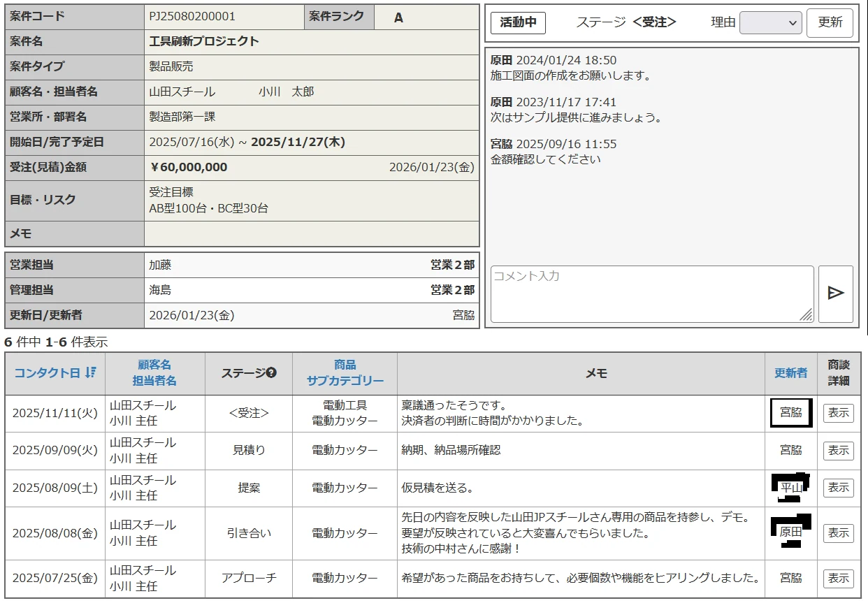This screenshot has width=868, height=603.
Task: Open the 理由 dropdown
Action: (x=770, y=22)
